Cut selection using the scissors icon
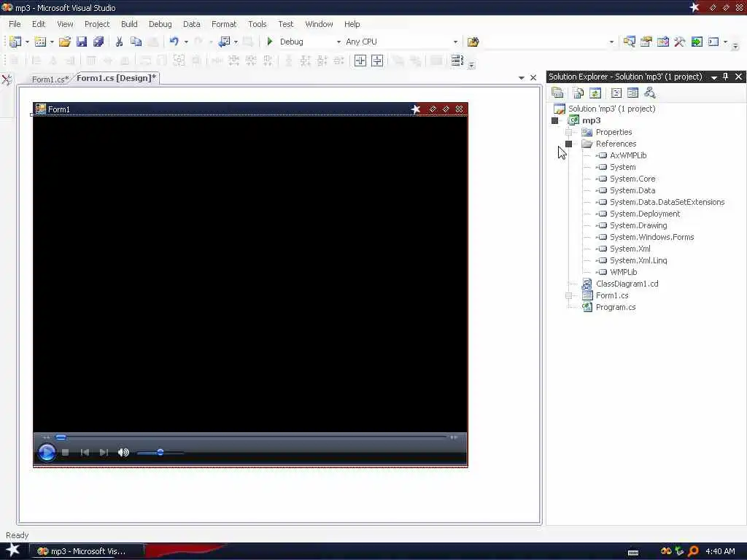 pos(119,42)
